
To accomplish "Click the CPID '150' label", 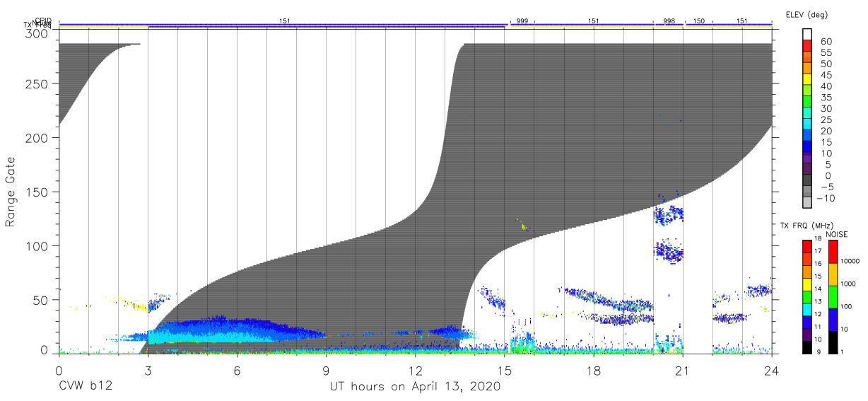I will click(x=698, y=21).
